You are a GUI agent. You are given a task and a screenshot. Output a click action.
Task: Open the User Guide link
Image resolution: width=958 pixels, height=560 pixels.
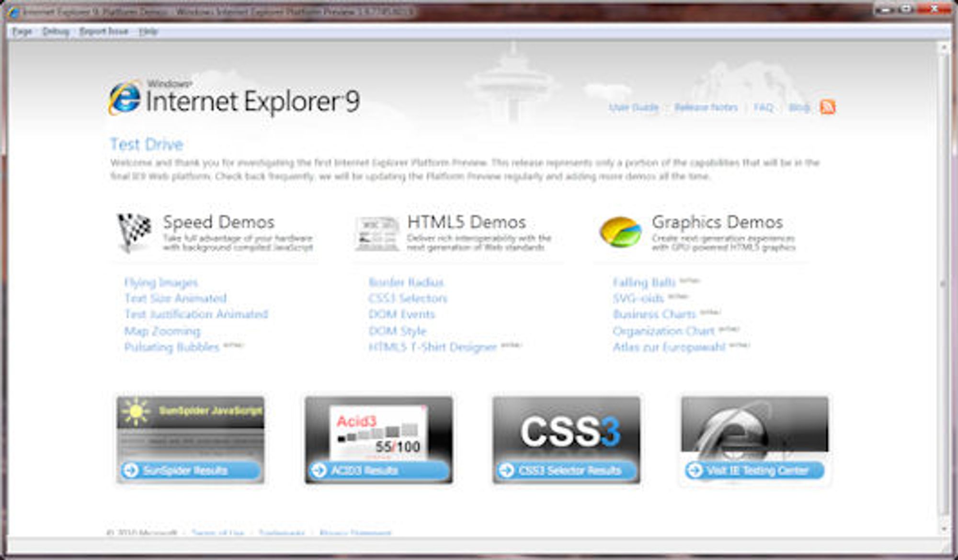click(634, 107)
